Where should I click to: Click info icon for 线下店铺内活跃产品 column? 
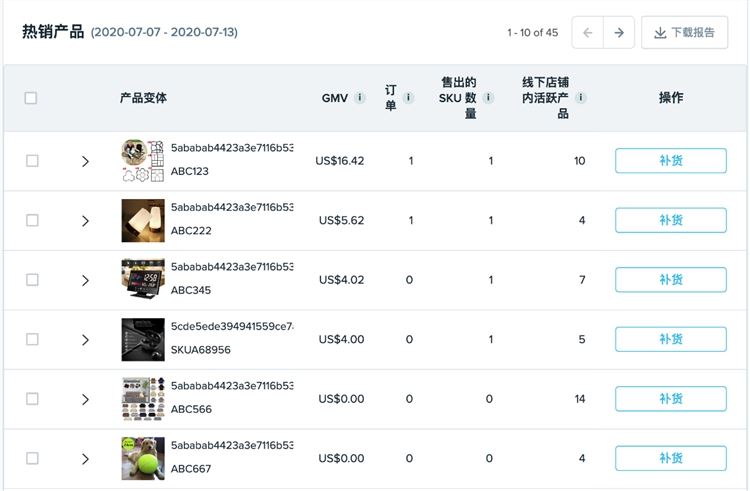point(581,98)
